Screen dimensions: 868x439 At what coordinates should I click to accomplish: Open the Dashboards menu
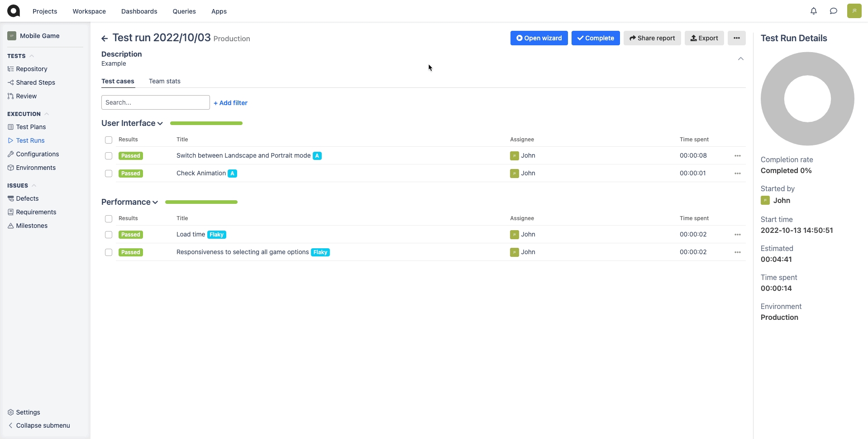[x=139, y=11]
